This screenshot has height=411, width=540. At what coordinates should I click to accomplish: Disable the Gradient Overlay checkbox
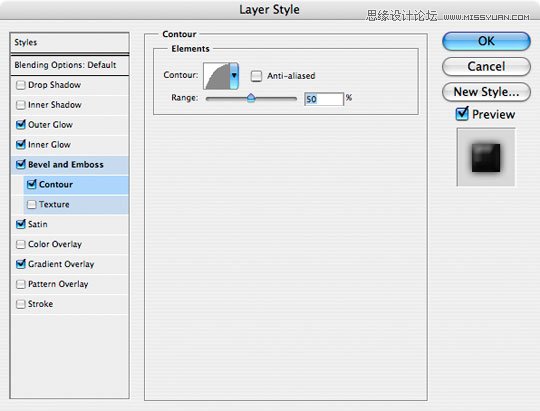click(21, 264)
